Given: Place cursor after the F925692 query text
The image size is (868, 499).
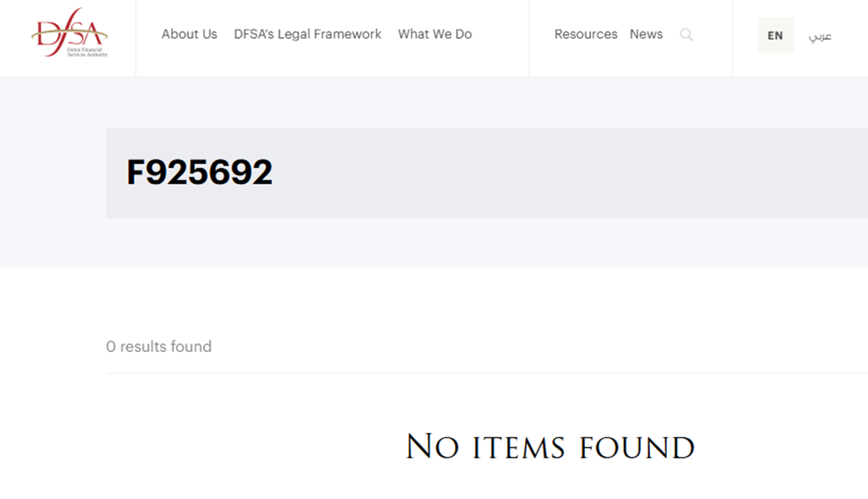Looking at the screenshot, I should 275,173.
